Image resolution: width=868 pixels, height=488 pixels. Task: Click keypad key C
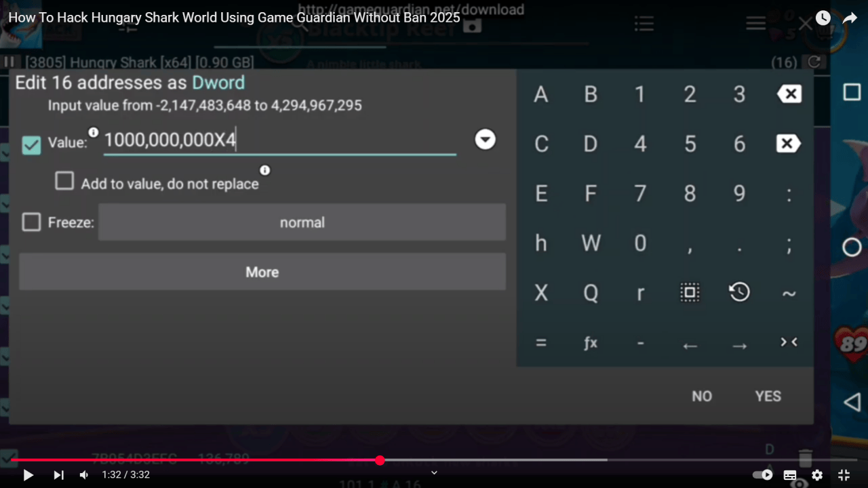pyautogui.click(x=540, y=144)
